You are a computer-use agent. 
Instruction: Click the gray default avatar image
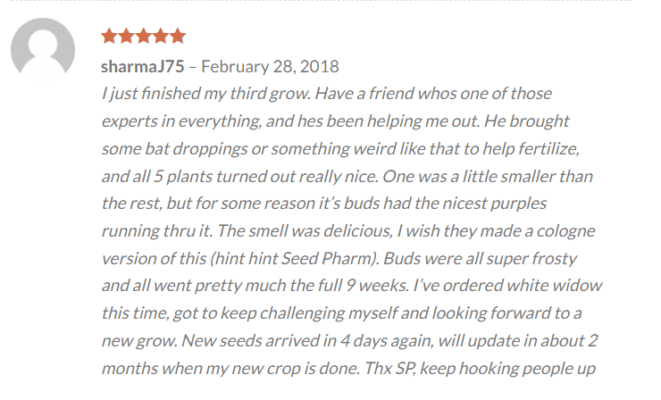43,50
